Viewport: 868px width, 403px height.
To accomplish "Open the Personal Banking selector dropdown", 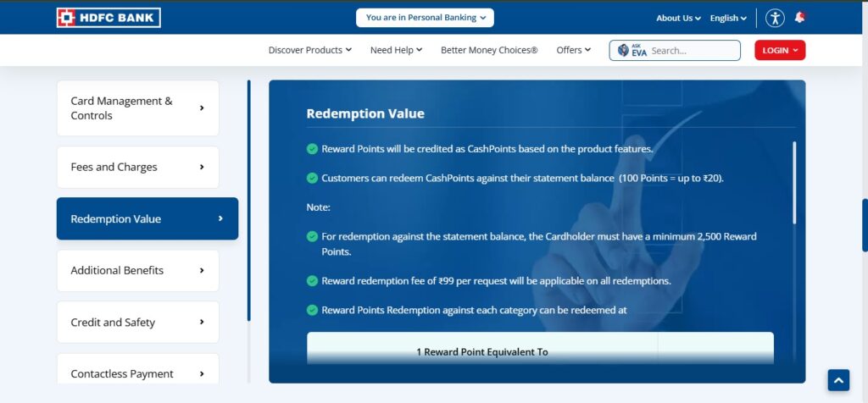I will (x=426, y=18).
